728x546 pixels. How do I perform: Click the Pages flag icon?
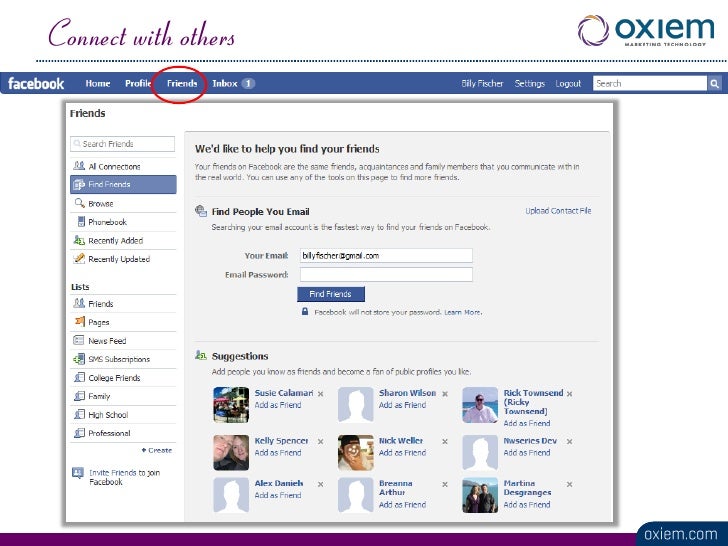[79, 321]
